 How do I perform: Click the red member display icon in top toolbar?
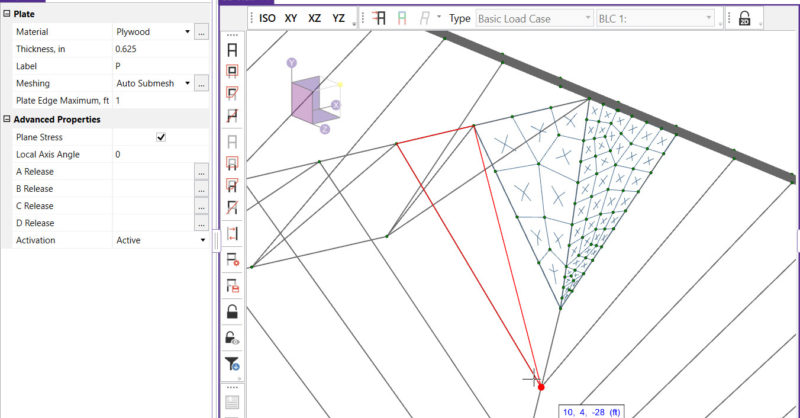(380, 18)
